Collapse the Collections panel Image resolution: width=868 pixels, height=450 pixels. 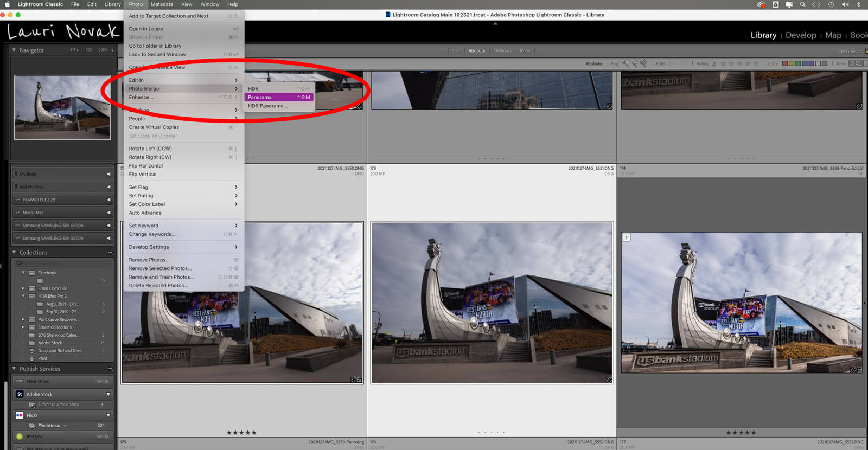coord(14,253)
